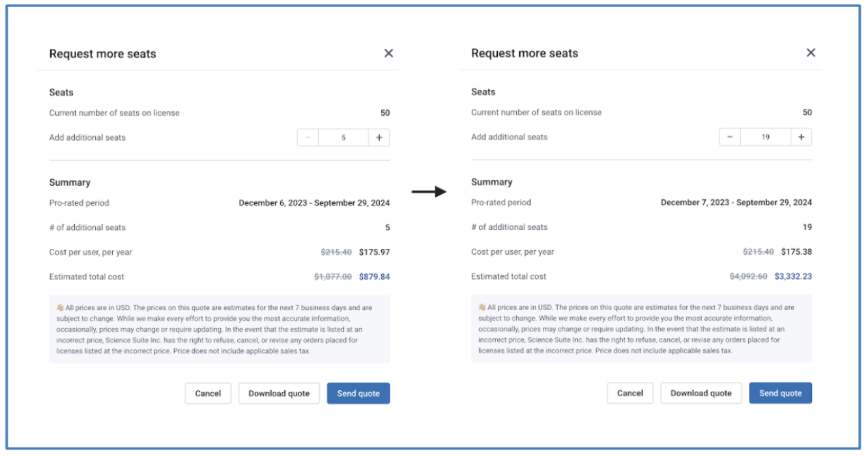
Task: Send quote totaling $879.84
Action: point(358,393)
